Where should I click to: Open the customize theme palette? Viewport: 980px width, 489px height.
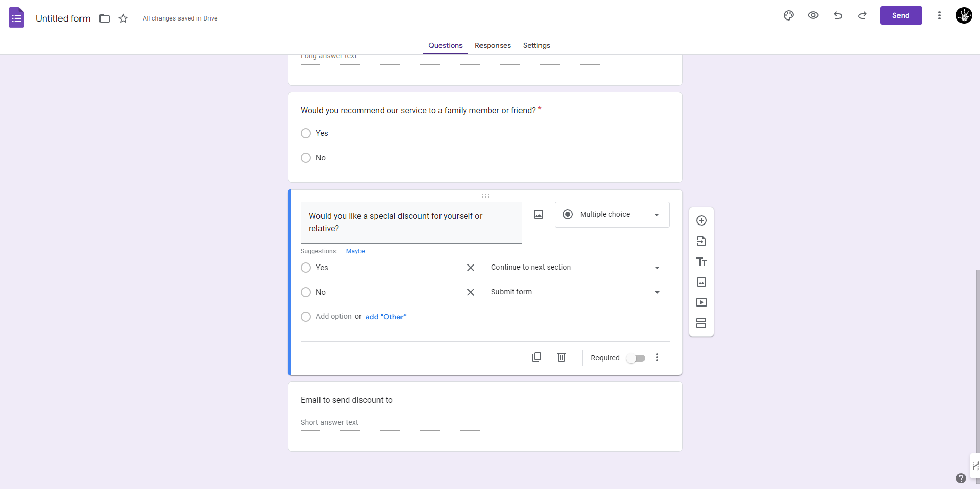[789, 15]
